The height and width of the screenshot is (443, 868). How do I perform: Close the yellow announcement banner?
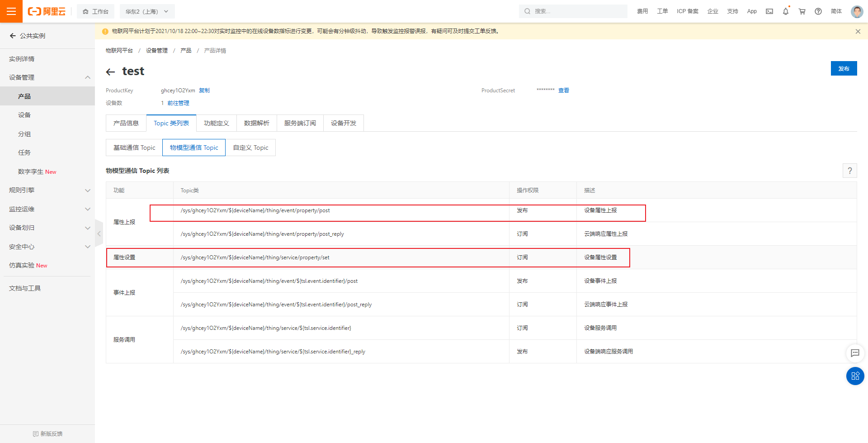(x=858, y=31)
